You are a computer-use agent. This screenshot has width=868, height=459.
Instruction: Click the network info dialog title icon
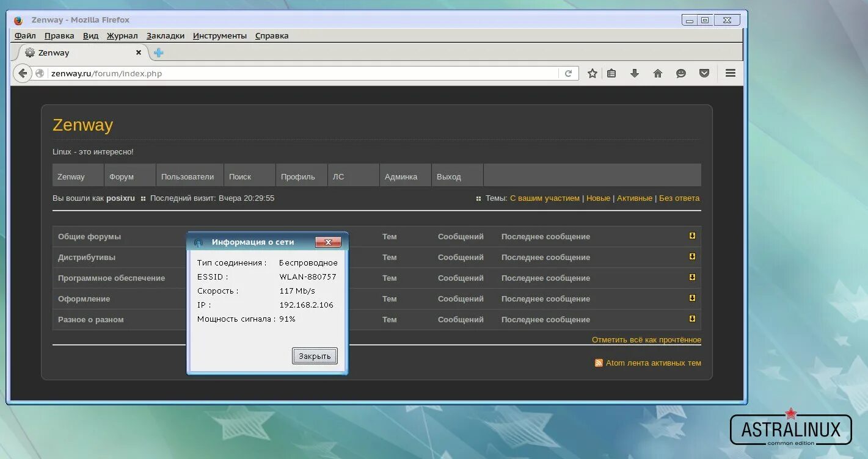[x=199, y=242]
